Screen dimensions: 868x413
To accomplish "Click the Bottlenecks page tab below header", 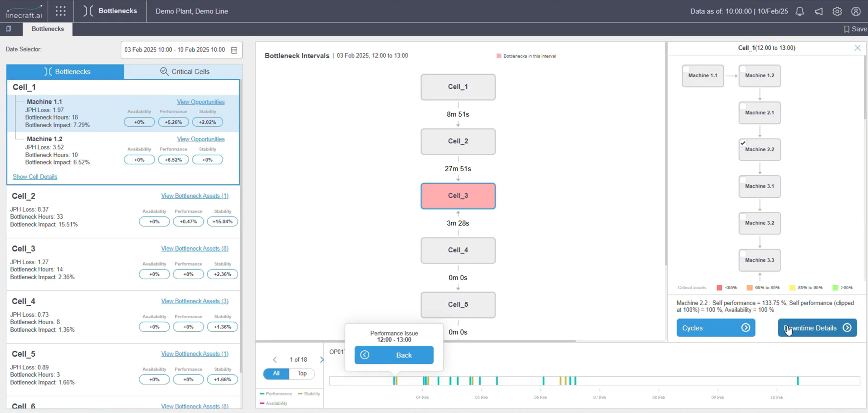I will (x=47, y=29).
